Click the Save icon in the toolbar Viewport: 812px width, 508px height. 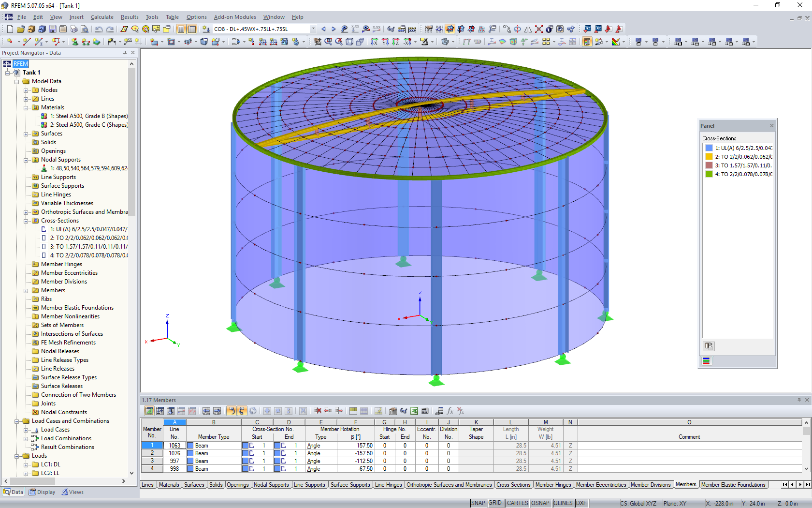52,29
